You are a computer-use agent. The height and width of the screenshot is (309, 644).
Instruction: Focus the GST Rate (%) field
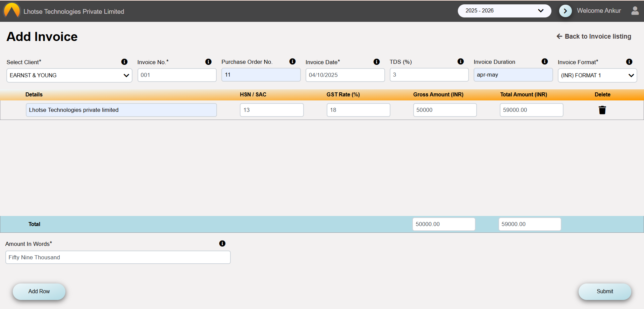pyautogui.click(x=359, y=110)
